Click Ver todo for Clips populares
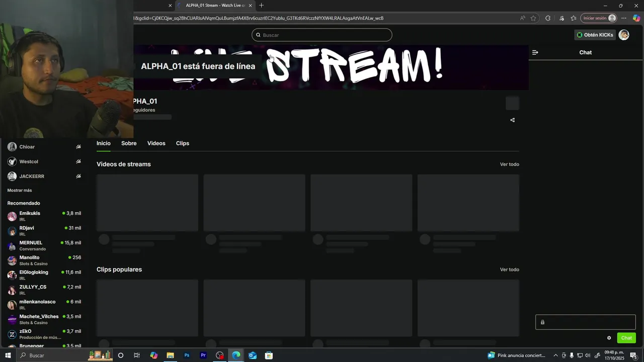644x362 pixels. (509, 269)
